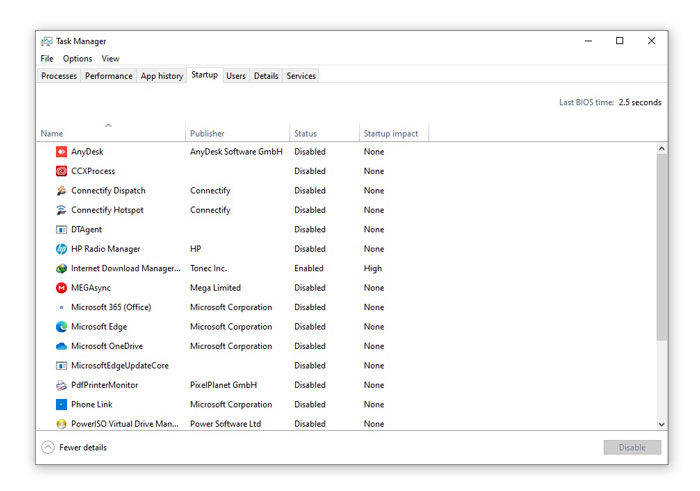Select Internet Download Manager name text
The width and height of the screenshot is (700, 491).
pyautogui.click(x=126, y=268)
